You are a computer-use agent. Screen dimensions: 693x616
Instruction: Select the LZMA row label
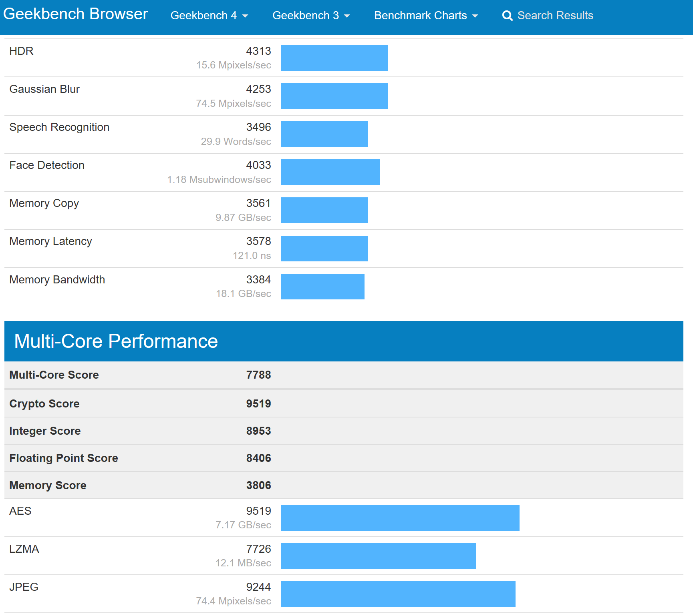24,549
